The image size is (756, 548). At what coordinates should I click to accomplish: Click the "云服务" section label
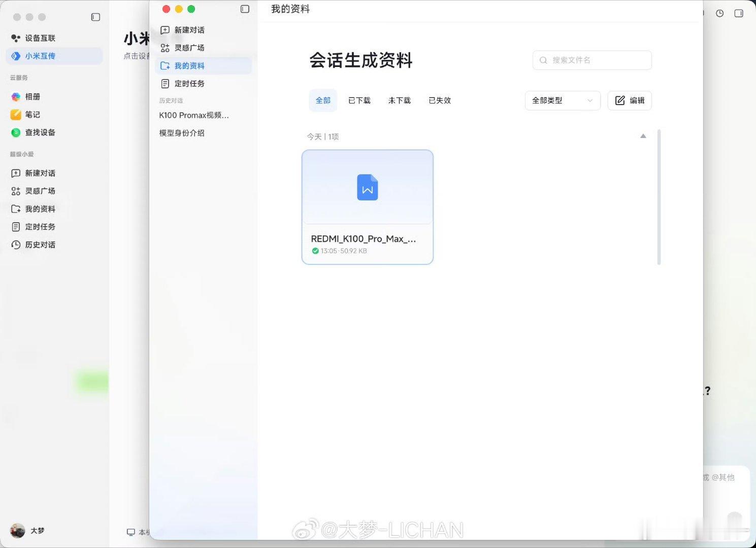pyautogui.click(x=19, y=78)
